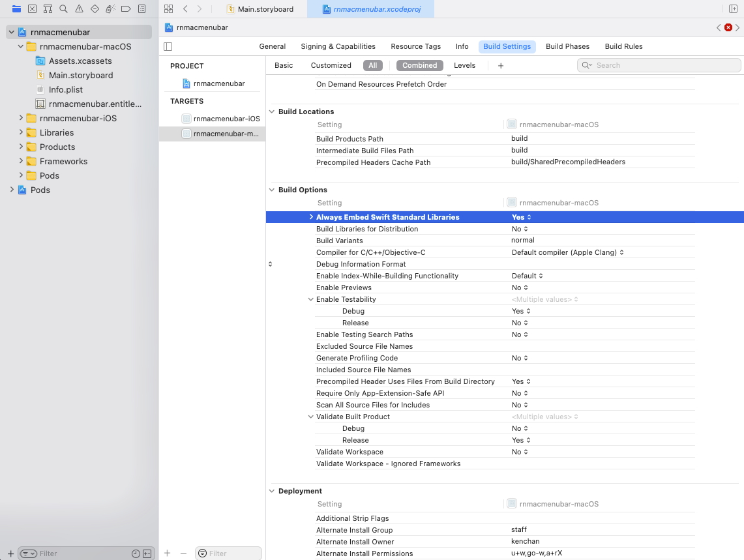This screenshot has height=560, width=744.
Task: Open the Build Phases tab
Action: coord(567,46)
